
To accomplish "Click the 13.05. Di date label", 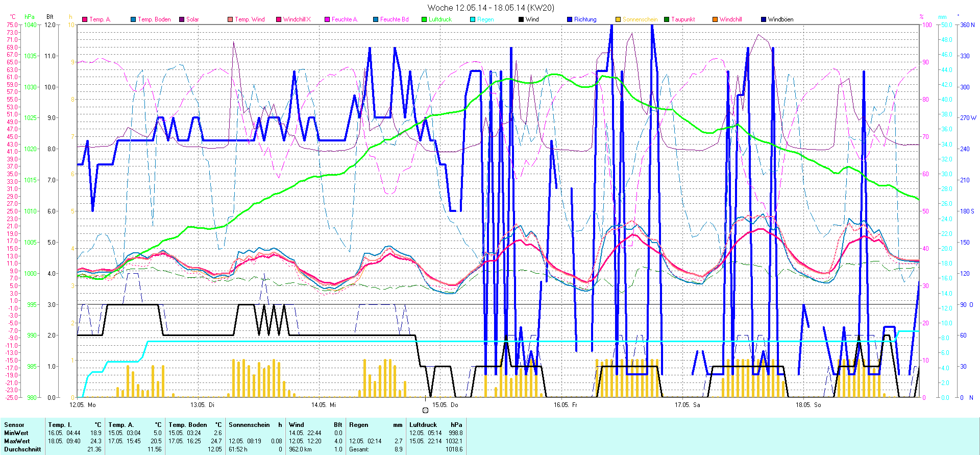I will (x=202, y=404).
